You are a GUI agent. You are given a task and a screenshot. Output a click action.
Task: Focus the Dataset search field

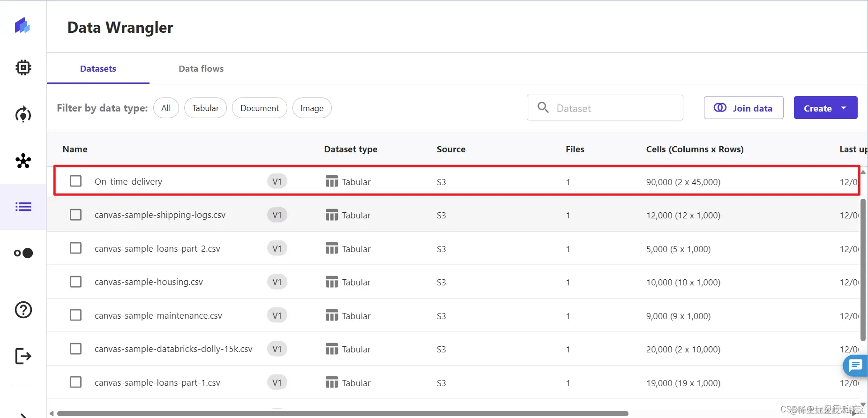click(x=605, y=108)
